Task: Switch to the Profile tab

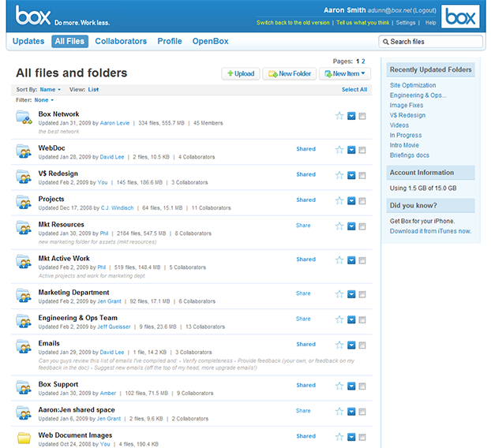Action: coord(170,41)
